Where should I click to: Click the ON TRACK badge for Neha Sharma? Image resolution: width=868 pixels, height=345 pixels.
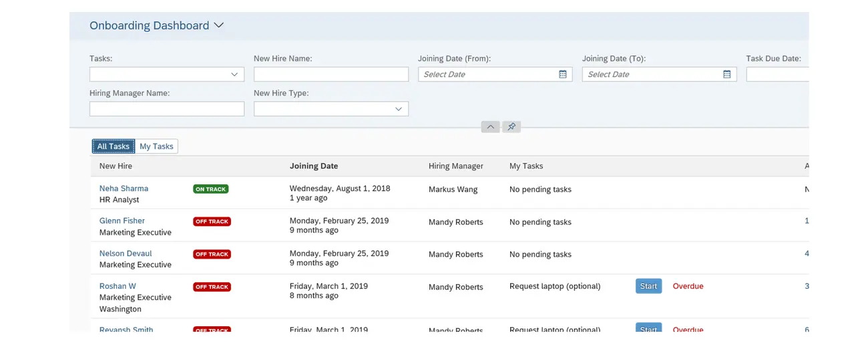[x=210, y=189]
